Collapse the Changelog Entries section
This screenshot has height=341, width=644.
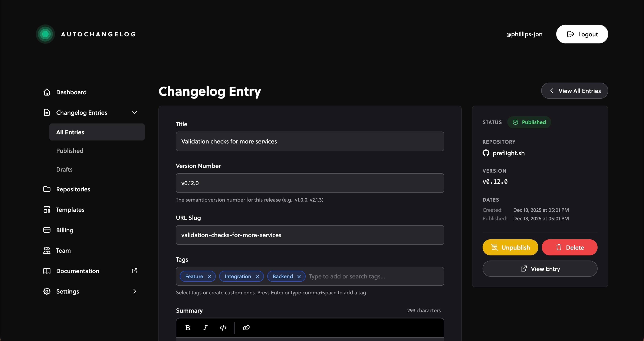tap(135, 112)
